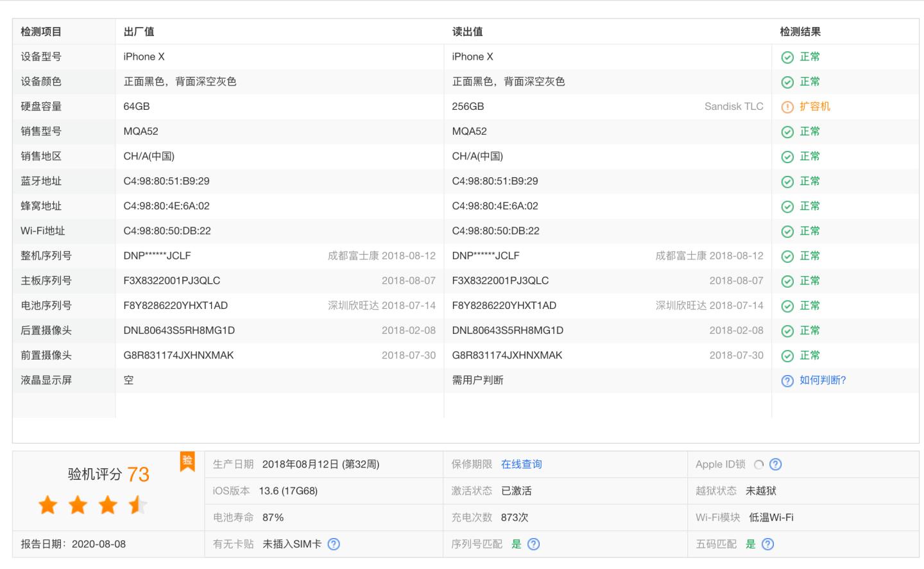Click the question mark icon beside Apple ID锁

click(774, 464)
